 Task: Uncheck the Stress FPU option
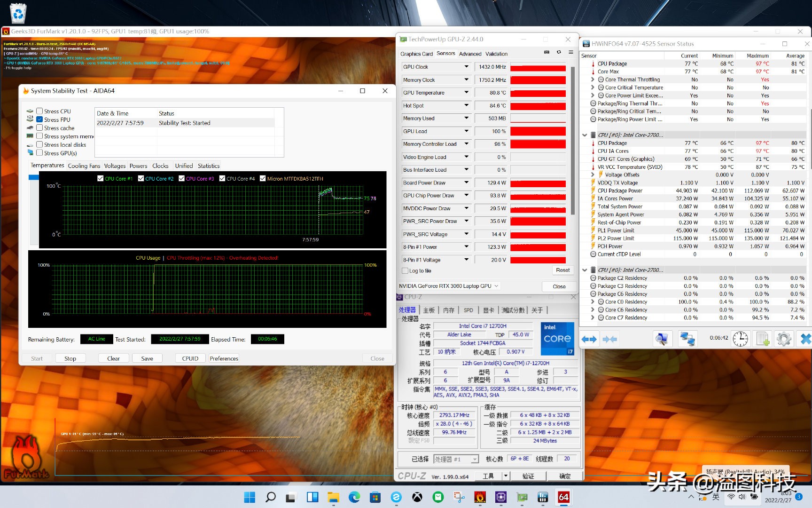click(40, 119)
